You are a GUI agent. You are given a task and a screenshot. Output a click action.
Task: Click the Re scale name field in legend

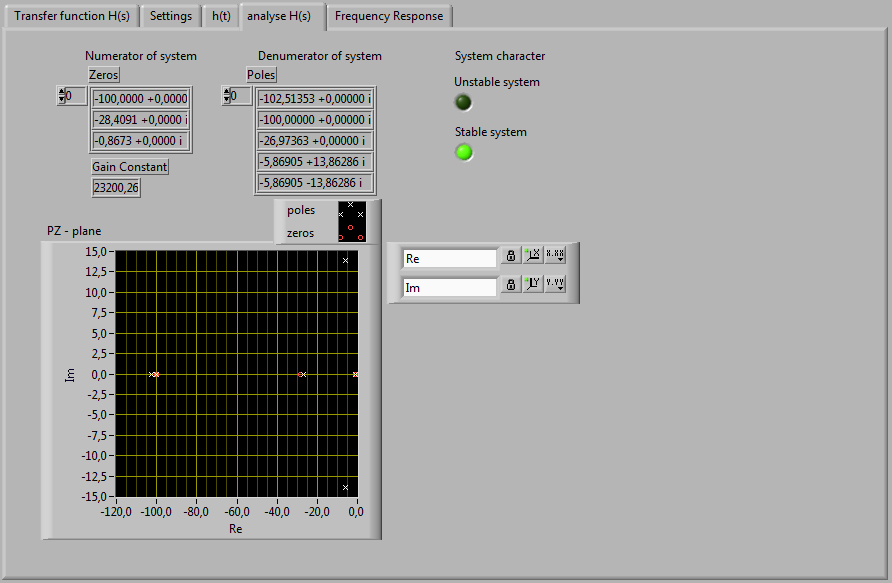(449, 259)
